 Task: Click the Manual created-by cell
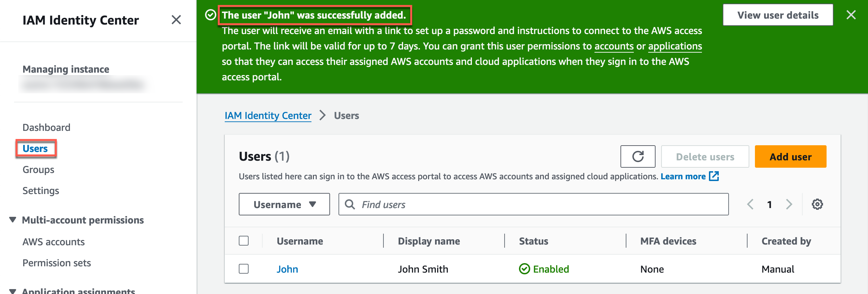[778, 269]
